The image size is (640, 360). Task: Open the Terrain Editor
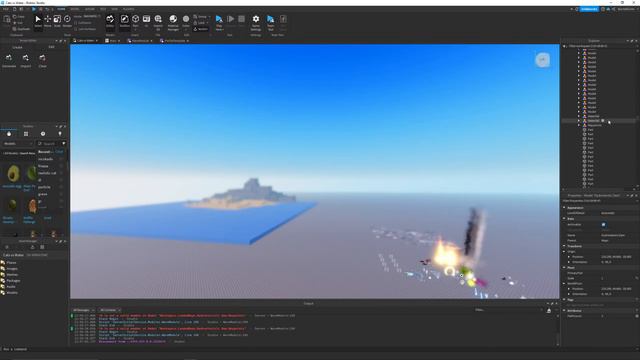[110, 21]
